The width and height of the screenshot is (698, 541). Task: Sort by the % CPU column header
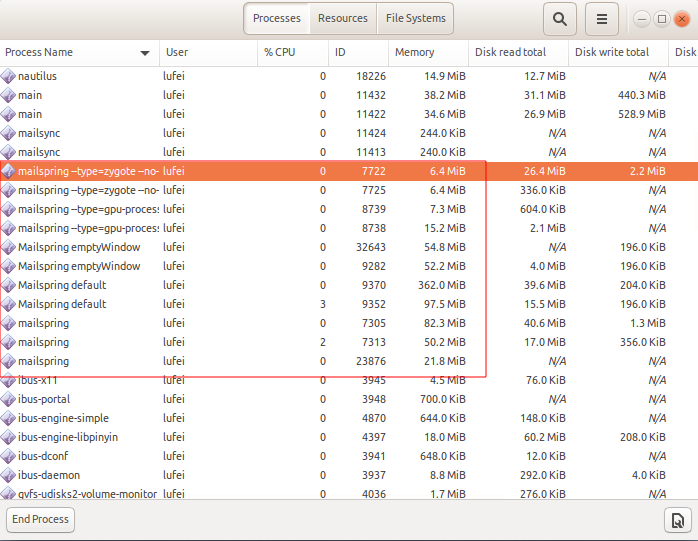coord(293,53)
